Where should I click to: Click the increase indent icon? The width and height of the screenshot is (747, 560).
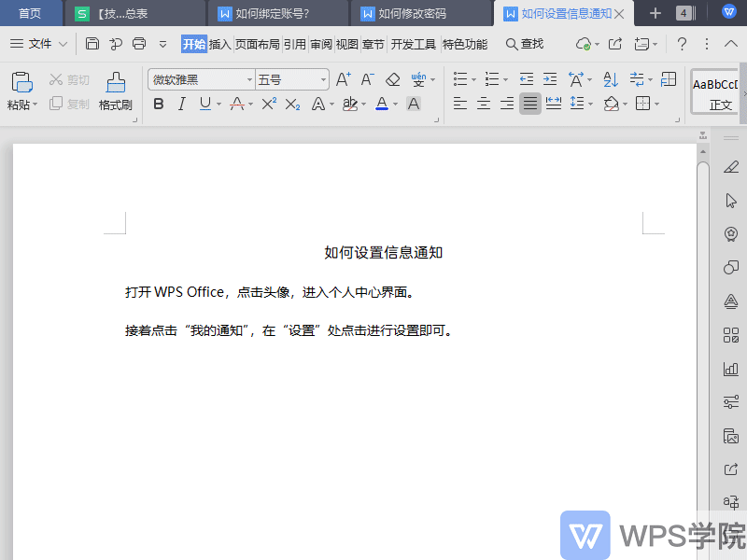550,79
